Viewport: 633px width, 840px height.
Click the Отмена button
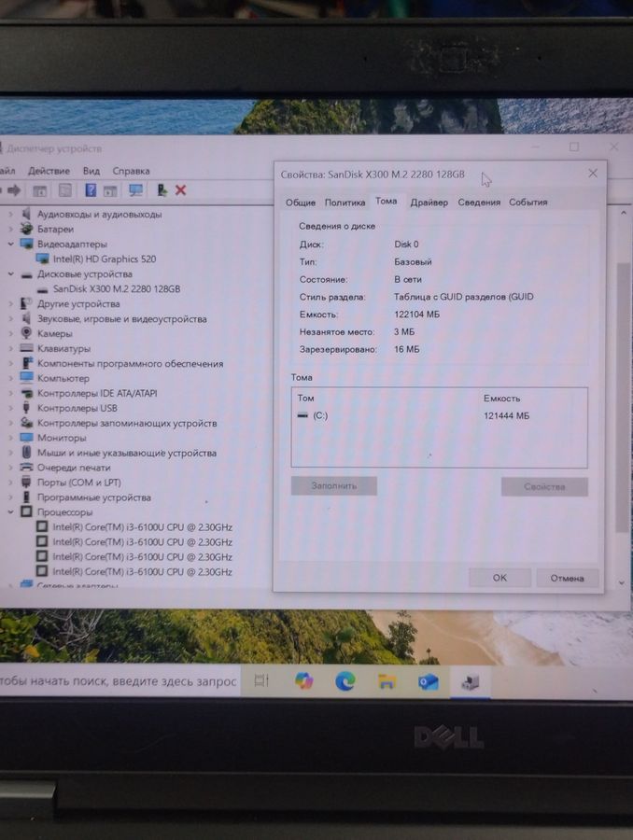click(x=567, y=578)
